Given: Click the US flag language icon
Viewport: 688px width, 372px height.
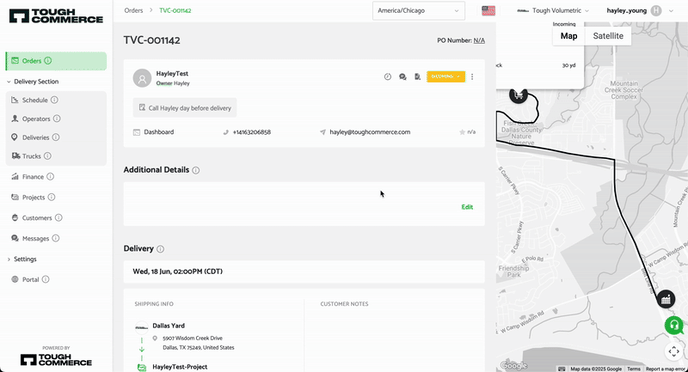Looking at the screenshot, I should click(x=488, y=11).
